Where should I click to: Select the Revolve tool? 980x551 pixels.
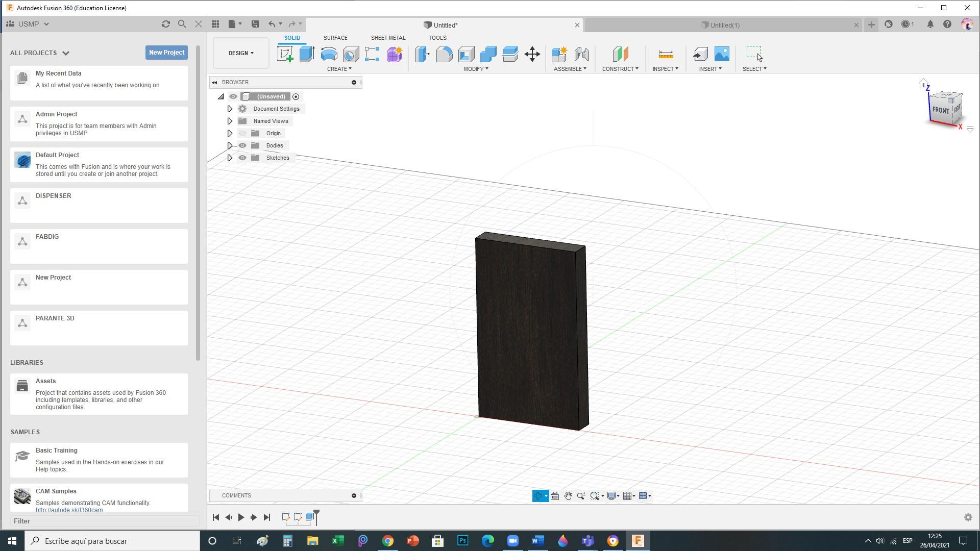click(329, 54)
